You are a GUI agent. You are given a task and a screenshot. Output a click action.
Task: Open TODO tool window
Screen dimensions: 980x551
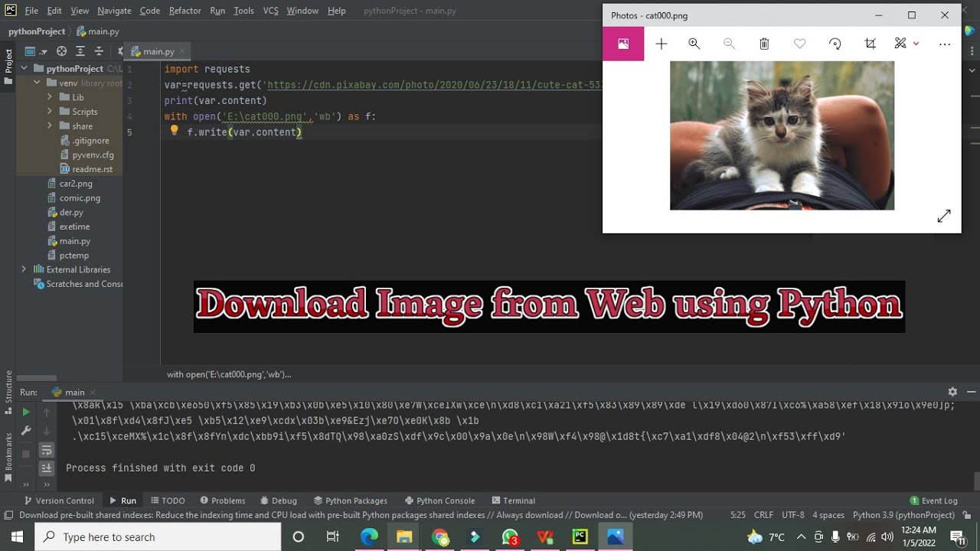point(168,500)
